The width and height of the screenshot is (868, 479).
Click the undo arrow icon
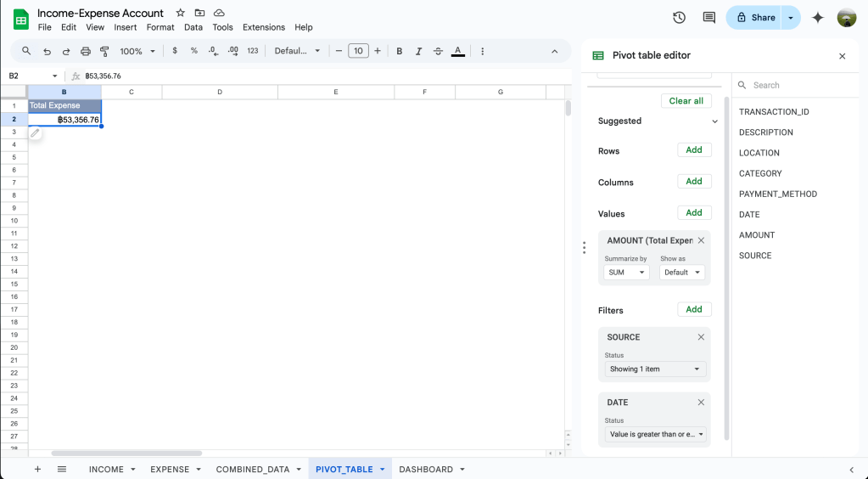point(47,51)
